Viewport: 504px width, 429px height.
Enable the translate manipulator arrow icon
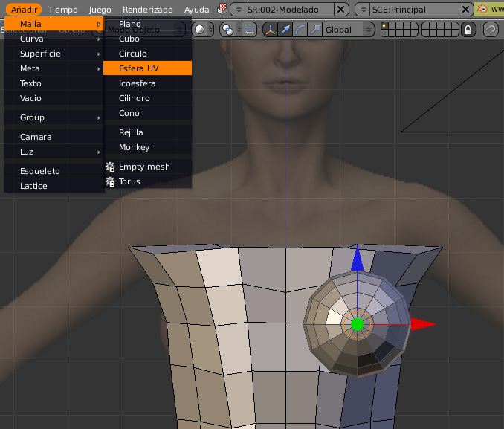[285, 30]
